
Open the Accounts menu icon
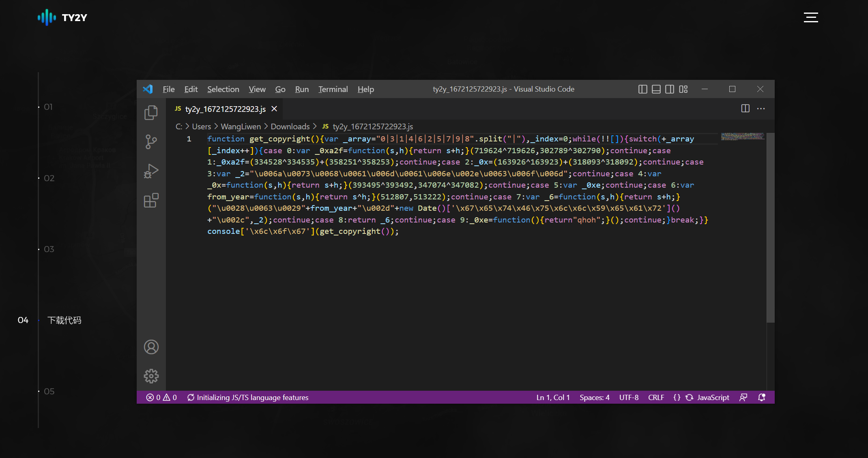151,347
